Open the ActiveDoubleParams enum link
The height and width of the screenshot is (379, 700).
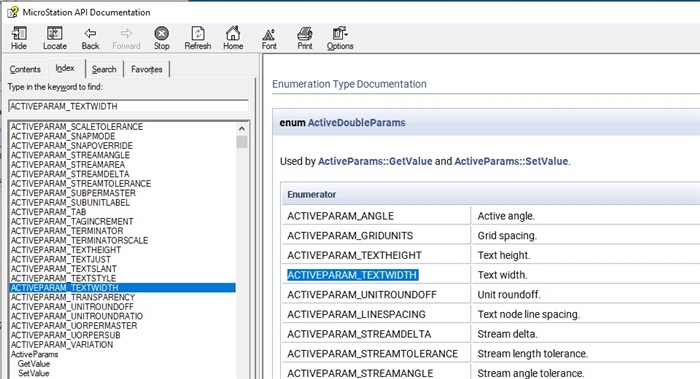pyautogui.click(x=356, y=123)
